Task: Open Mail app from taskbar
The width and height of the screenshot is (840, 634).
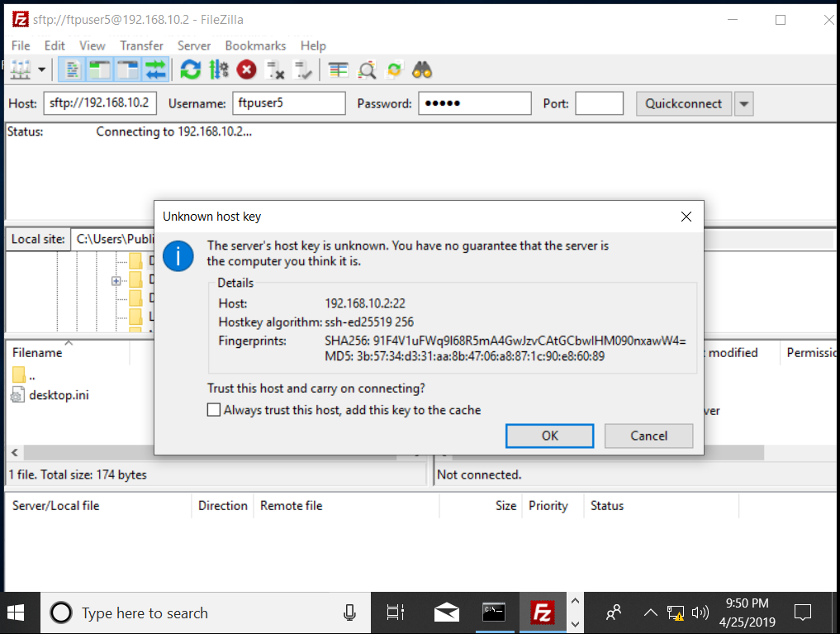Action: (446, 613)
